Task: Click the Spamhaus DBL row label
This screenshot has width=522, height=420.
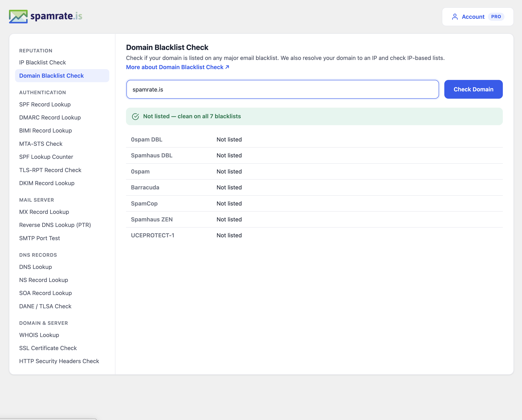Action: tap(152, 155)
